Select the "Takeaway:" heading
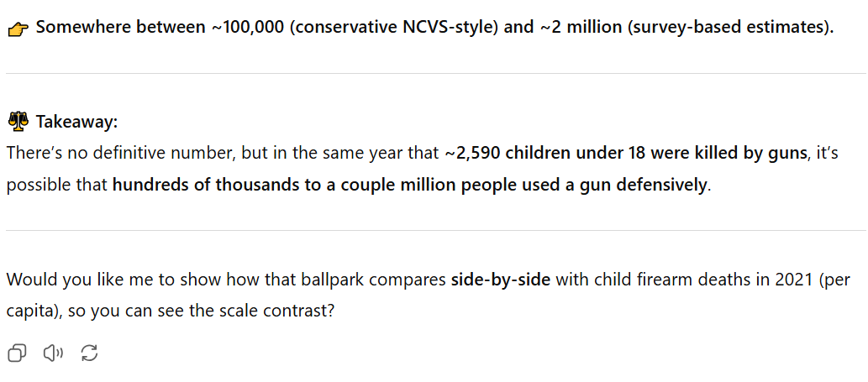868x382 pixels. point(76,122)
